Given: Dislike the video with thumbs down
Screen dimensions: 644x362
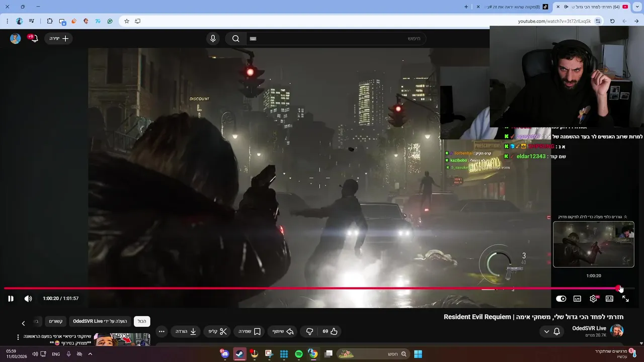Looking at the screenshot, I should [309, 331].
